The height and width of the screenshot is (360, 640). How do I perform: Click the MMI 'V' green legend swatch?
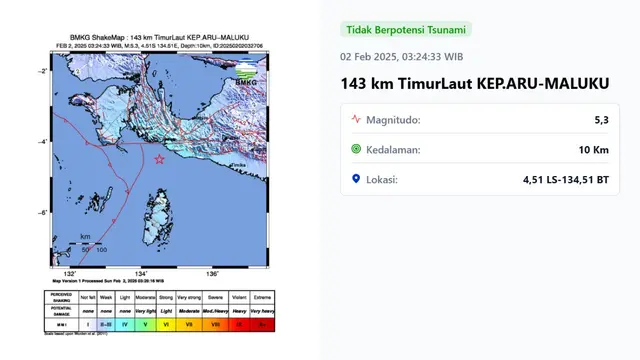(145, 324)
